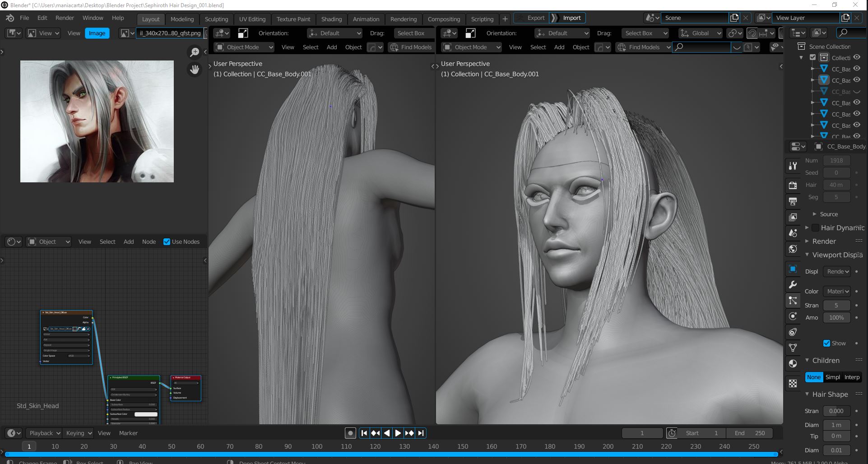This screenshot has width=868, height=464.
Task: Click the Blender logo menu icon
Action: click(10, 18)
